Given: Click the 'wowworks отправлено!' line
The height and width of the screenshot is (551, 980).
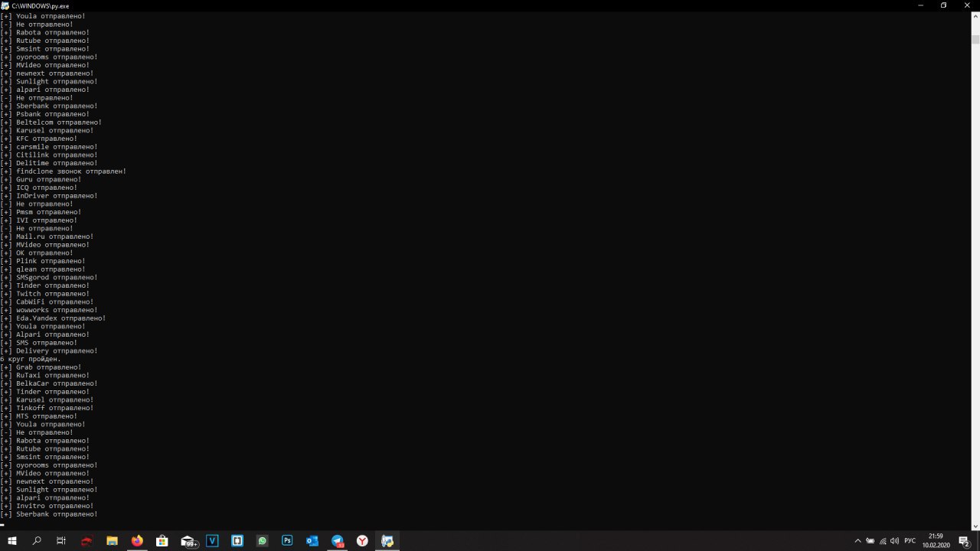Looking at the screenshot, I should (49, 310).
